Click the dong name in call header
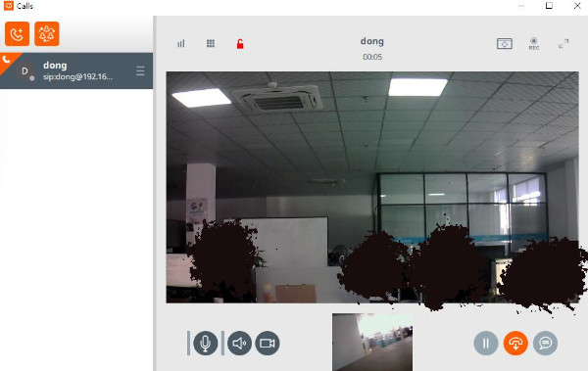Screen dimensions: 588x371 pyautogui.click(x=372, y=41)
